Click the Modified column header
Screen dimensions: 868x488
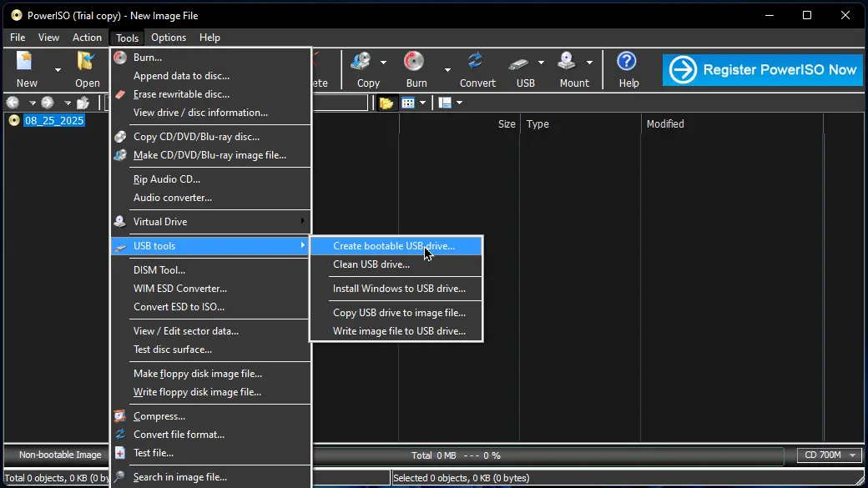click(665, 124)
